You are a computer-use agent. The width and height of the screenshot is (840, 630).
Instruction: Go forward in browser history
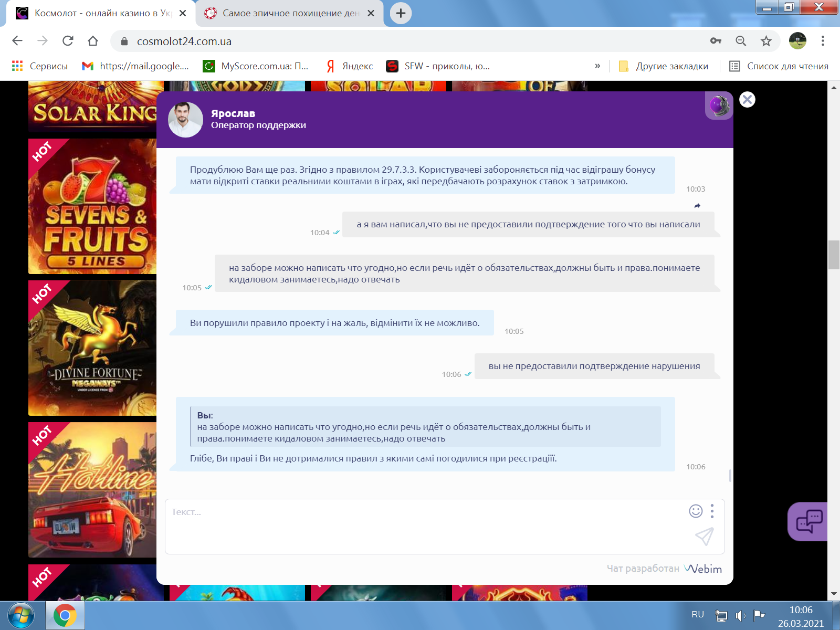click(43, 41)
